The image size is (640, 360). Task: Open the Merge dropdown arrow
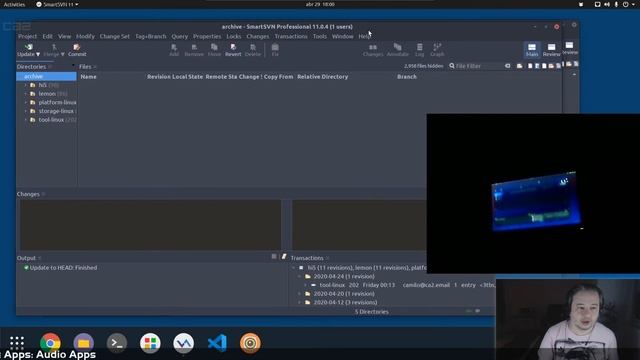(62, 54)
